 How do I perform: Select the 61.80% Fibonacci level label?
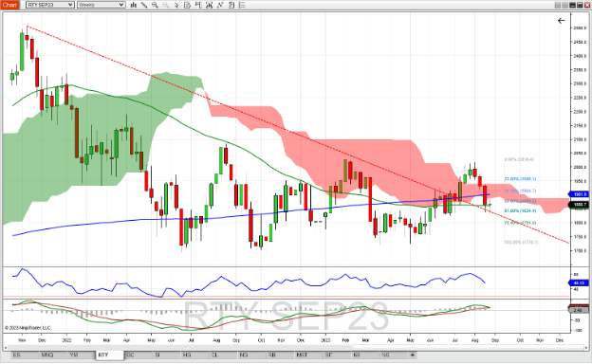coord(520,210)
